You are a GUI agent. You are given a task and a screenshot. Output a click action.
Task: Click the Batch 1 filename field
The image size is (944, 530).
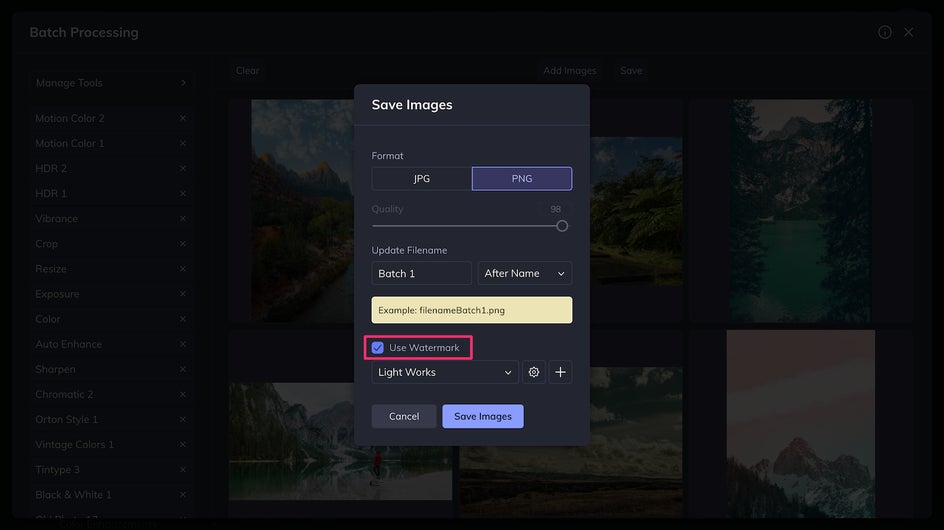(x=421, y=273)
